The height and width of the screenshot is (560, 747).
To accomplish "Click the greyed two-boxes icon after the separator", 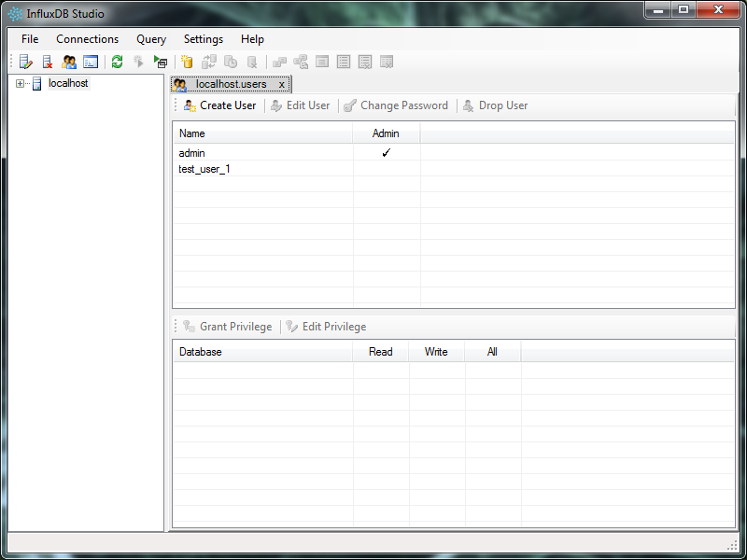I will 279,62.
